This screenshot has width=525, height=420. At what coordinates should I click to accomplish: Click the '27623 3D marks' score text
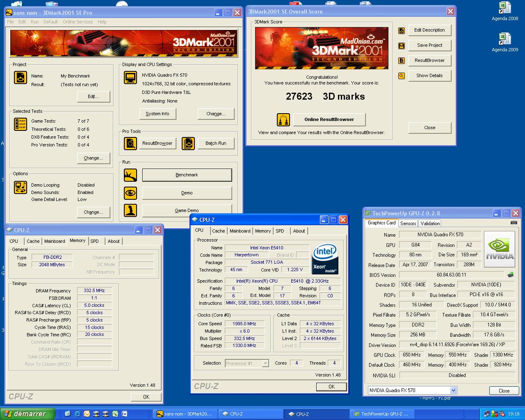point(325,97)
